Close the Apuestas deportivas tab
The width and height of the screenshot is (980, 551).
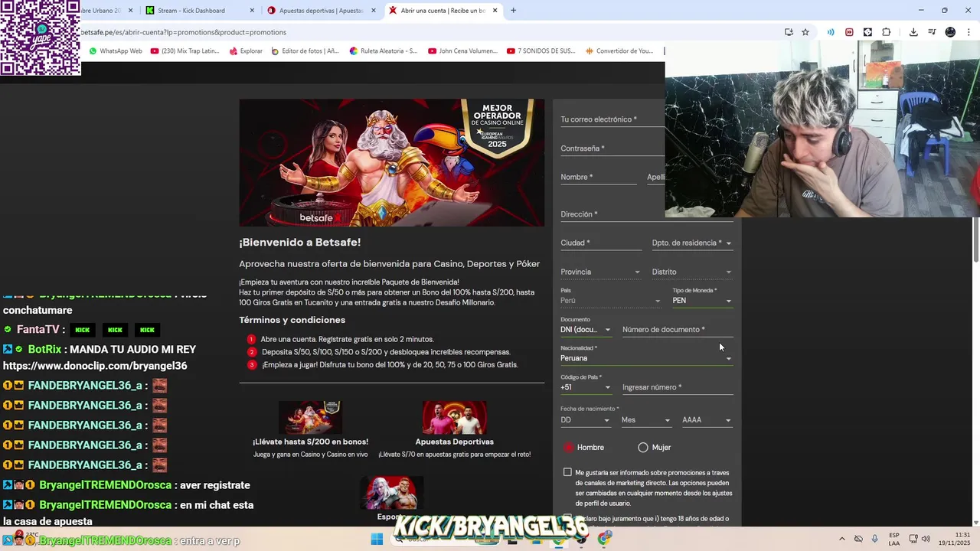pos(374,11)
